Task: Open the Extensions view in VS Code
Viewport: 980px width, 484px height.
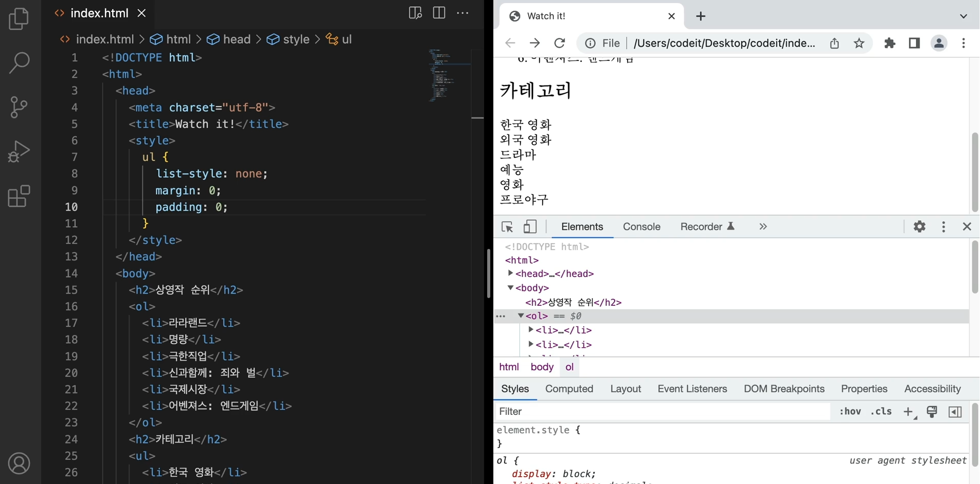Action: tap(19, 196)
